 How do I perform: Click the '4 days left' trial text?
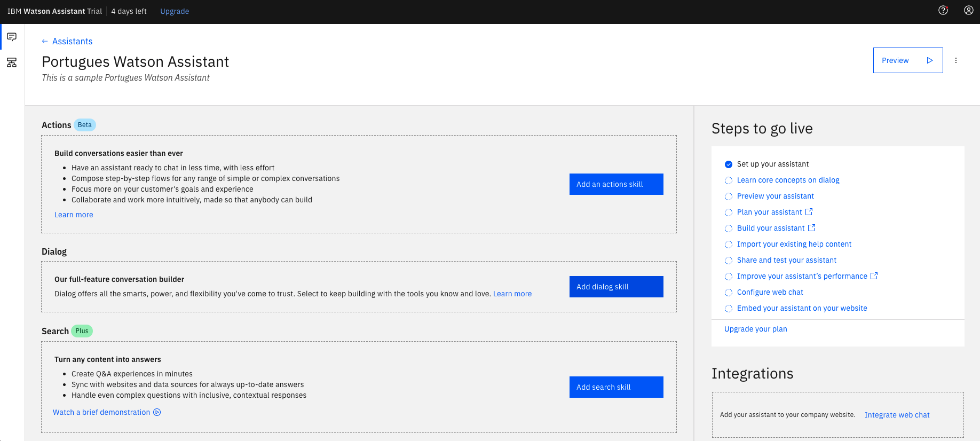pos(129,11)
